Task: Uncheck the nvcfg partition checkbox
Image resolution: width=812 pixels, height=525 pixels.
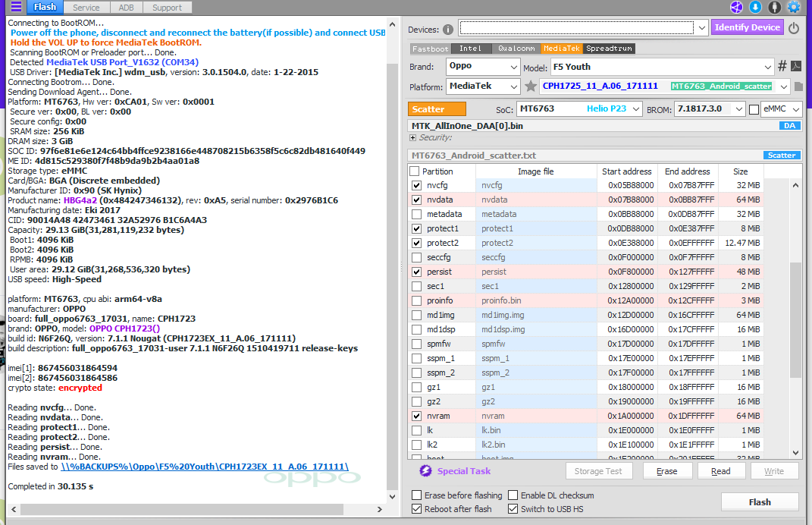Action: click(416, 185)
